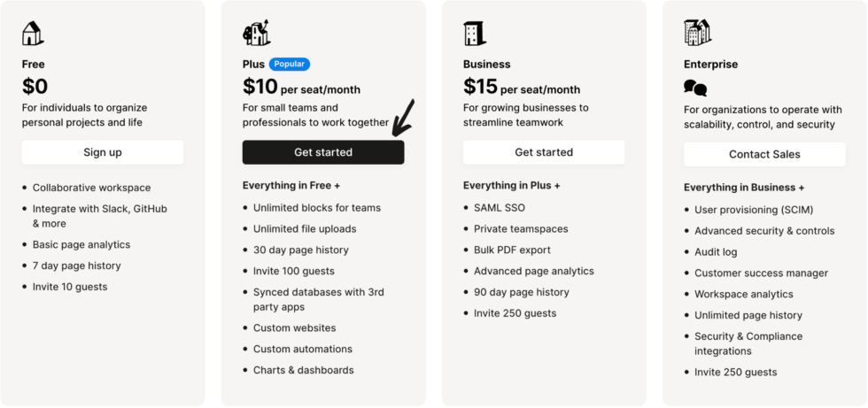The height and width of the screenshot is (408, 868).
Task: Click User provisioning (SCIM) item
Action: [753, 210]
